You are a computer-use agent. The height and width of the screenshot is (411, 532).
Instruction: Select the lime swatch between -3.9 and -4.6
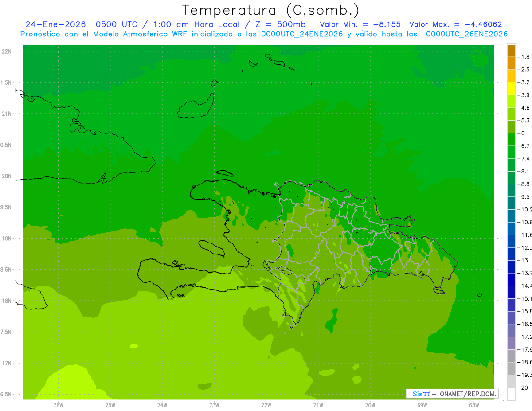511,102
